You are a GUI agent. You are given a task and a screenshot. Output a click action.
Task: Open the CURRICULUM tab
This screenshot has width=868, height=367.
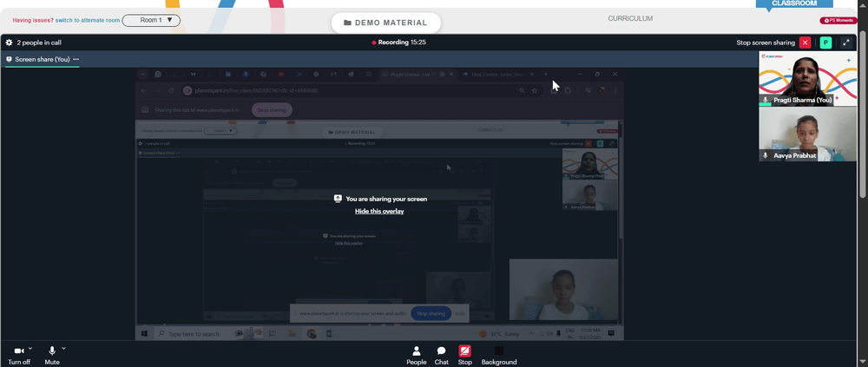coord(630,18)
